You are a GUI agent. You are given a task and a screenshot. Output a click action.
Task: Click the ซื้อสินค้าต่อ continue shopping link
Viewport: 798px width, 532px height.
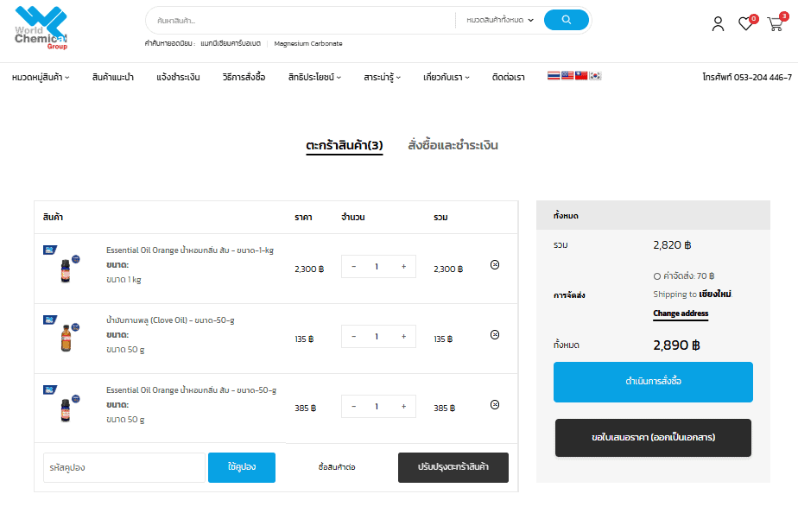337,467
